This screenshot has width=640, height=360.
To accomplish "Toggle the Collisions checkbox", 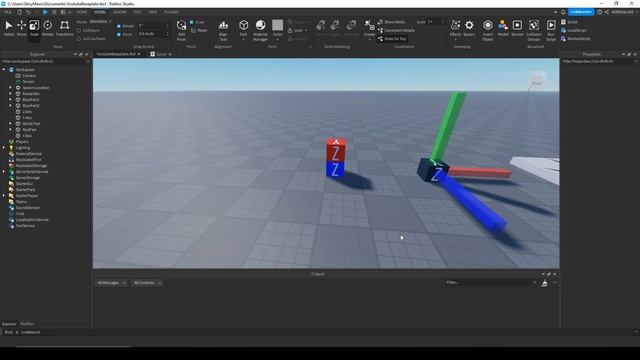I will (x=79, y=31).
